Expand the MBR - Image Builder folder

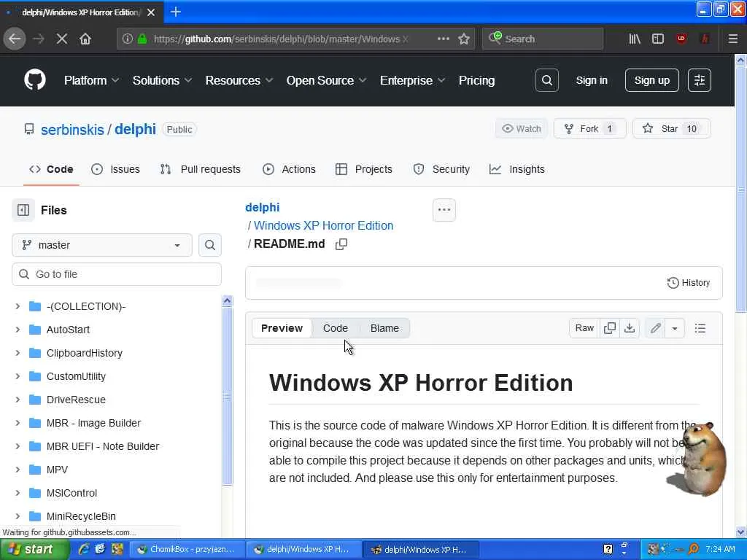point(18,423)
